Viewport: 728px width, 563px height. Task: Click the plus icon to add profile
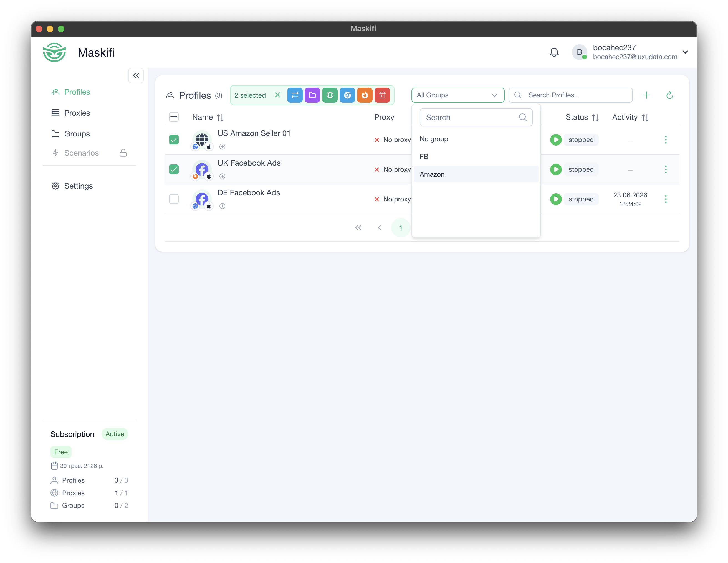point(646,95)
